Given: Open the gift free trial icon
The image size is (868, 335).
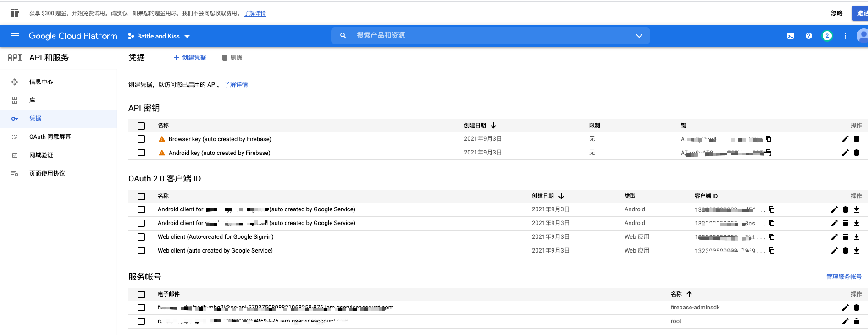Looking at the screenshot, I should [x=15, y=13].
